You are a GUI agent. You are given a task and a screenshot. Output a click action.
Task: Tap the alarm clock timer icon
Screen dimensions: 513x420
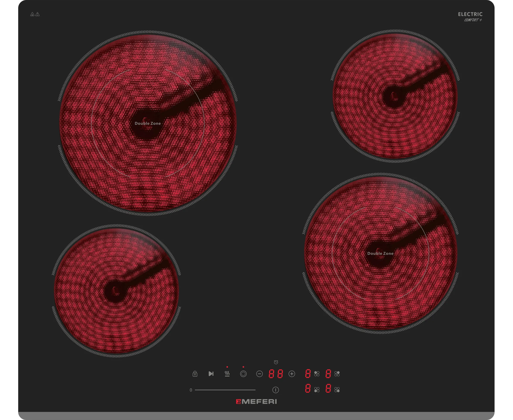tap(276, 362)
